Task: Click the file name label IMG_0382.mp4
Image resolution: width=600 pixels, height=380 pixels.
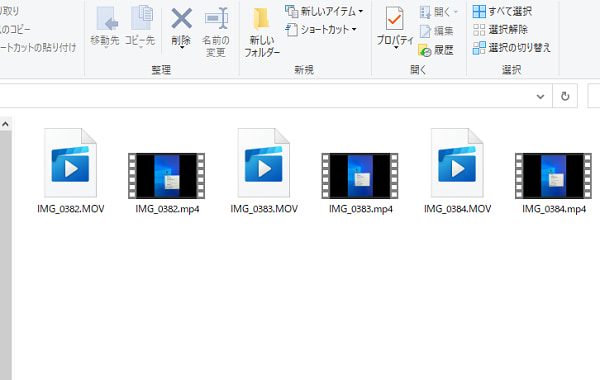Action: pos(167,209)
